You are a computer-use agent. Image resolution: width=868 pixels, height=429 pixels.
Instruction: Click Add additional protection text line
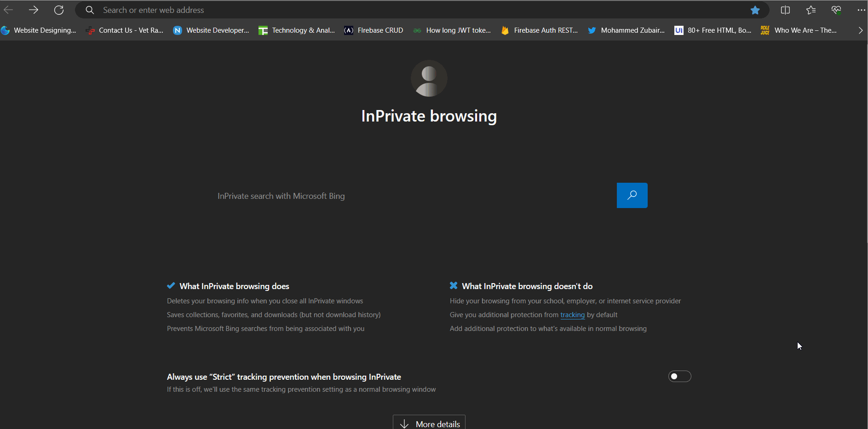pyautogui.click(x=548, y=329)
